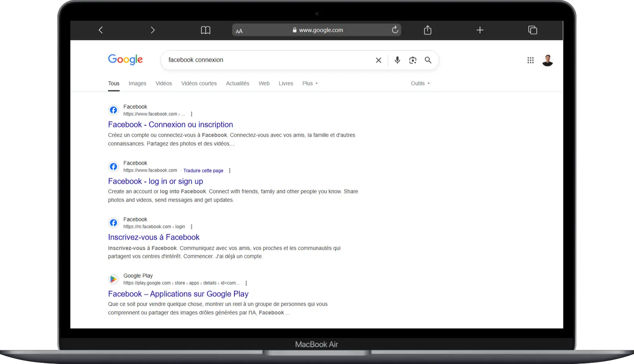Image resolution: width=634 pixels, height=364 pixels.
Task: Click the play.google.com › store URL text
Action: 182,283
